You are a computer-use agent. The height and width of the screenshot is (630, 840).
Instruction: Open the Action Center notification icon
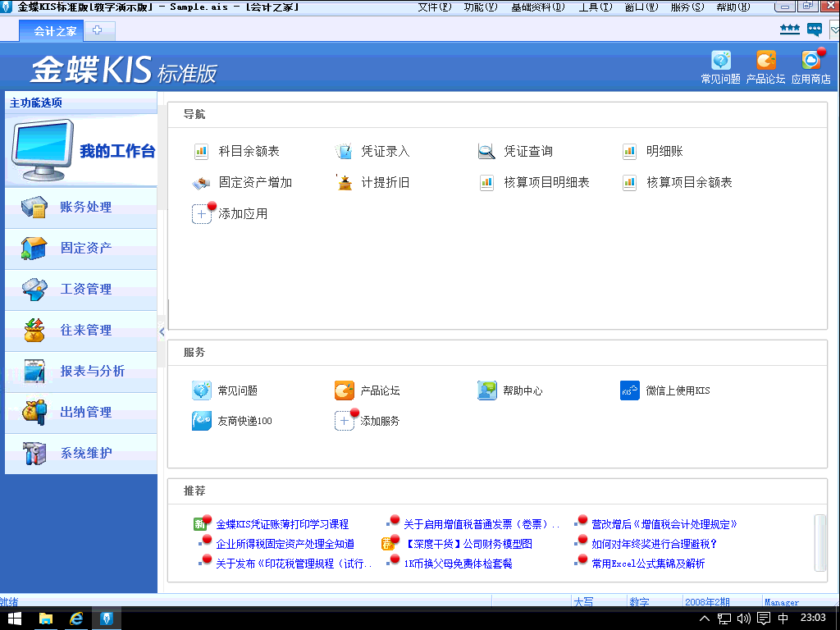tap(764, 619)
